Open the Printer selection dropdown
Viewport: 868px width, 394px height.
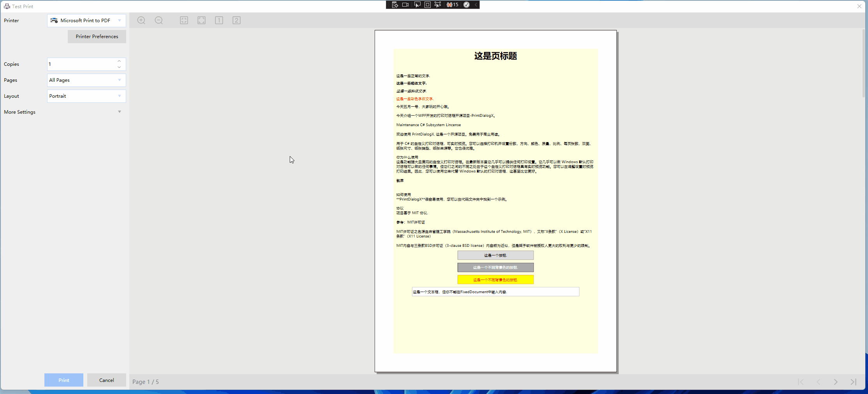pyautogui.click(x=86, y=20)
